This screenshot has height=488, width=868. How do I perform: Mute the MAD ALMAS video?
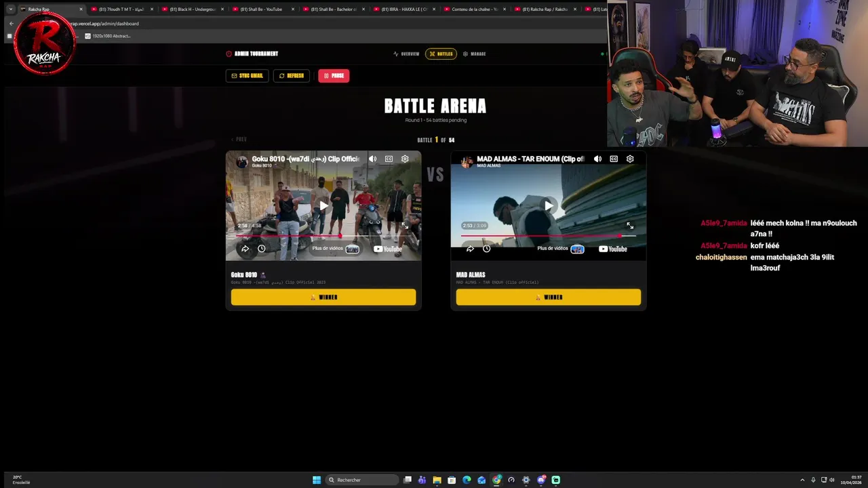pos(597,159)
